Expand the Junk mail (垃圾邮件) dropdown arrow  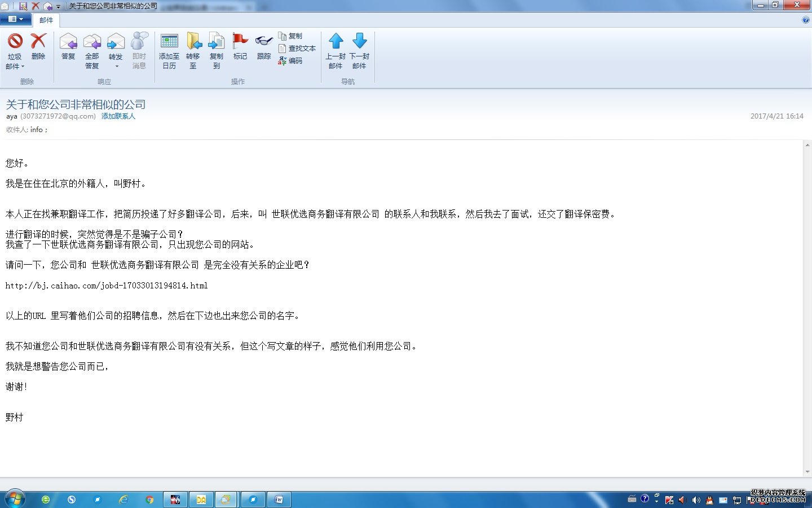(23, 67)
